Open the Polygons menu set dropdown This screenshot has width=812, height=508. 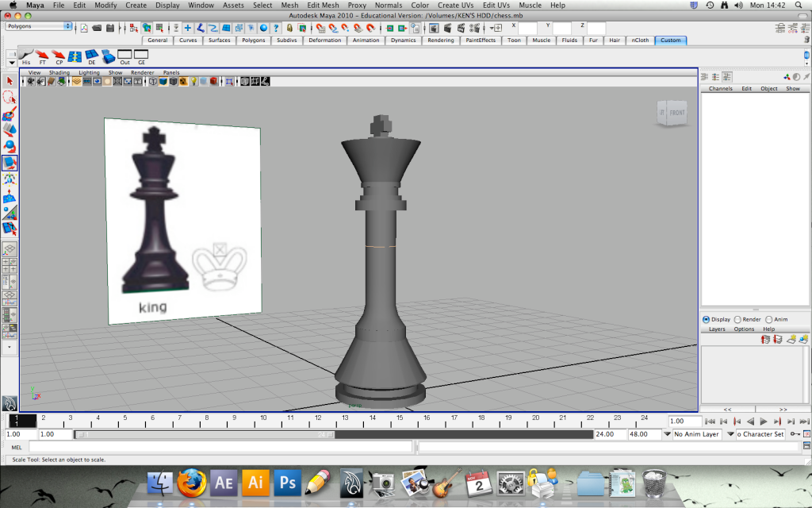coord(38,26)
